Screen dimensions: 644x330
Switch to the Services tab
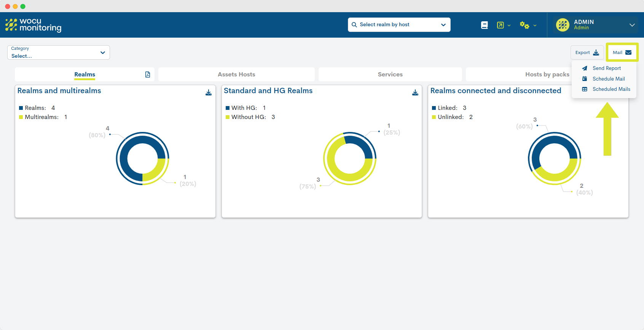click(390, 75)
